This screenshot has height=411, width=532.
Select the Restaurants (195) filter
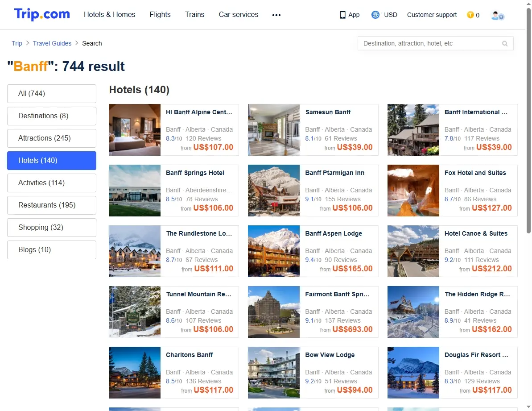[52, 205]
